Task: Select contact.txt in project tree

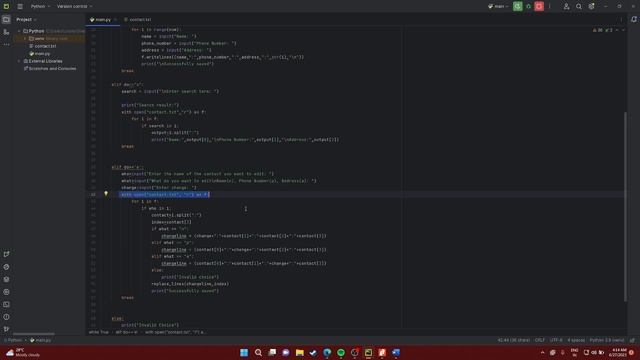Action: pos(42,46)
